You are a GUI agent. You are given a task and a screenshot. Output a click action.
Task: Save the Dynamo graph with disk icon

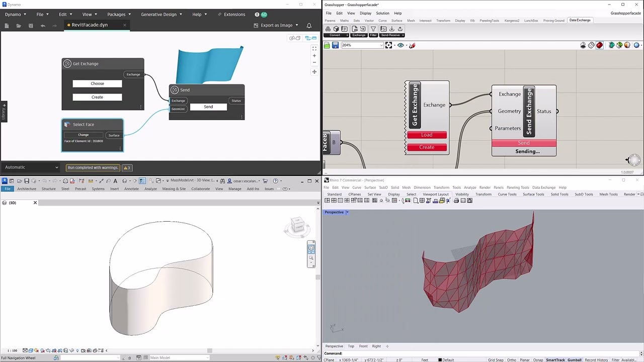(x=31, y=26)
